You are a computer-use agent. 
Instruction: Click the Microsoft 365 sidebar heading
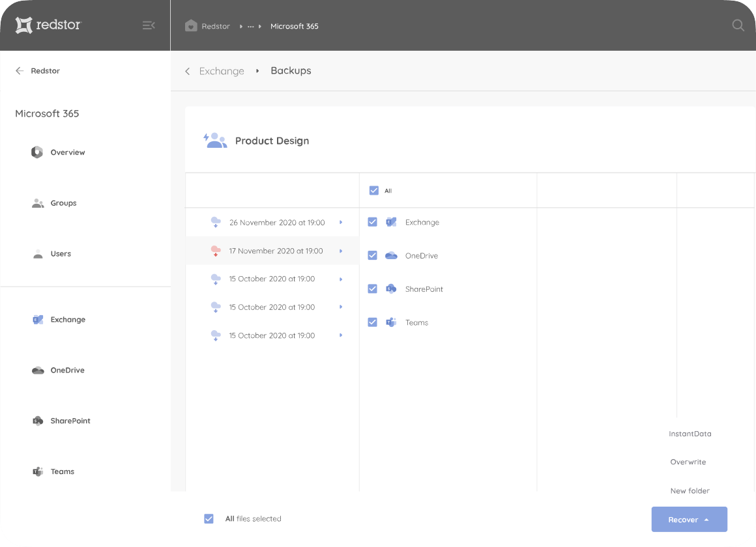[x=47, y=113]
